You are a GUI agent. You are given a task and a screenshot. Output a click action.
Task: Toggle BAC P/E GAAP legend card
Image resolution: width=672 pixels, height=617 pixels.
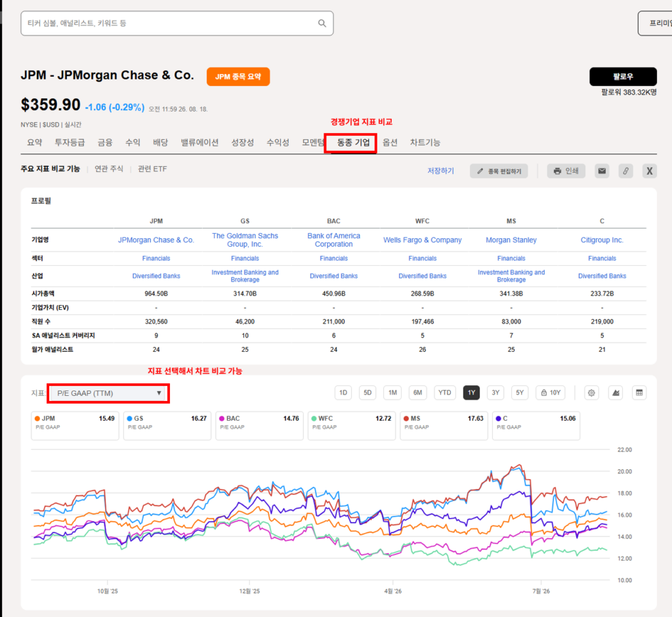[259, 426]
